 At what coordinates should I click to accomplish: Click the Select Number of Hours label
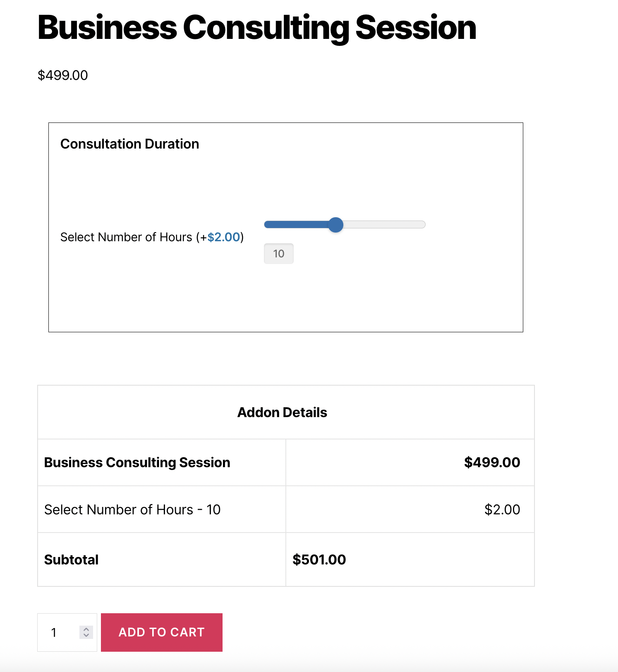point(126,237)
